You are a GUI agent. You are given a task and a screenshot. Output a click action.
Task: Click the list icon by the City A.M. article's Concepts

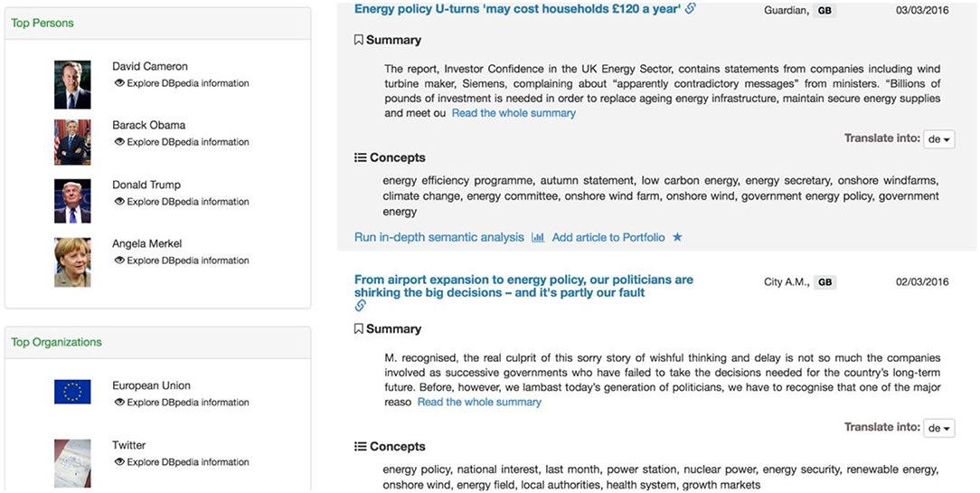click(x=360, y=447)
